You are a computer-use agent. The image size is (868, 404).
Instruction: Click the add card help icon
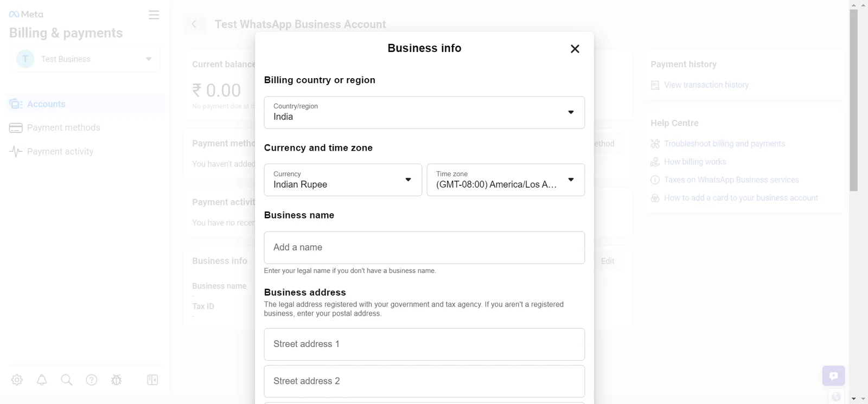[655, 198]
